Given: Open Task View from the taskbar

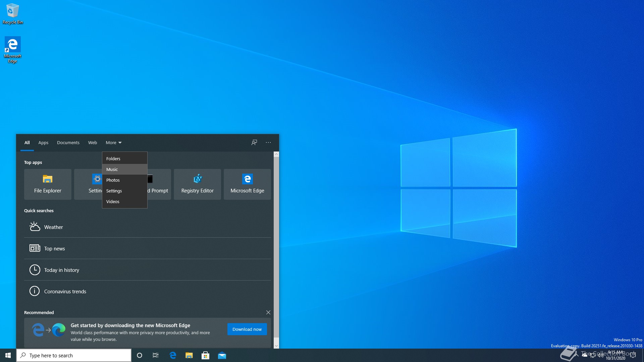Looking at the screenshot, I should [156, 355].
